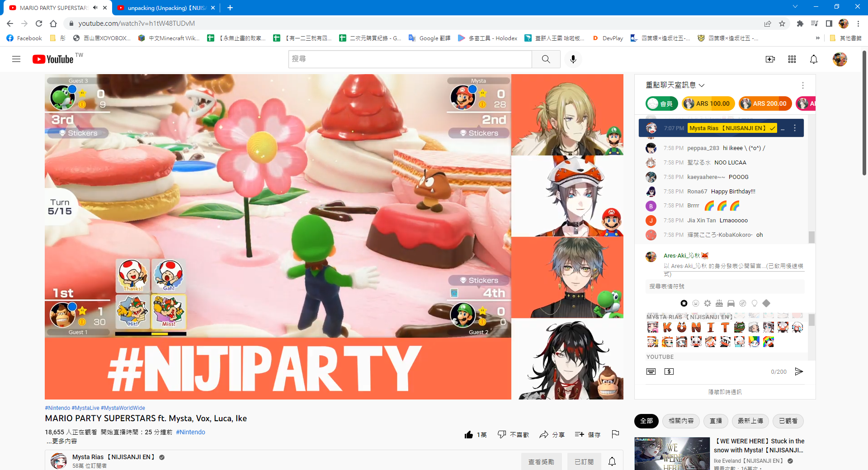Expand description with ...更多內容
Screen dimensions: 868x470
pyautogui.click(x=61, y=441)
